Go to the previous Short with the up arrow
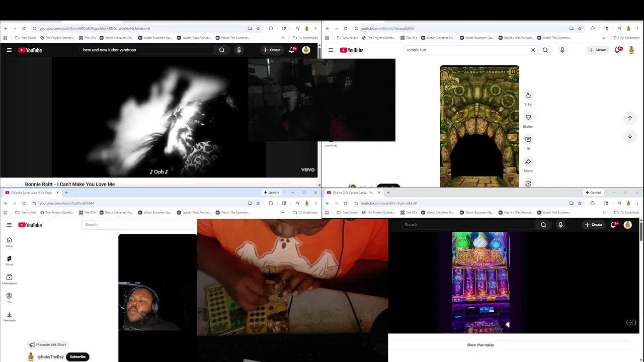This screenshot has height=362, width=644. (x=630, y=118)
